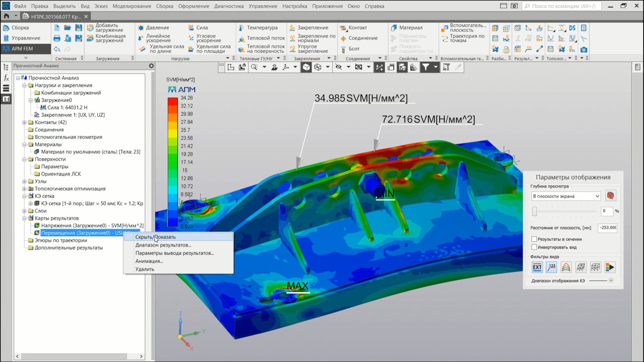Click the depth percent input field
The image size is (644, 362).
(606, 211)
